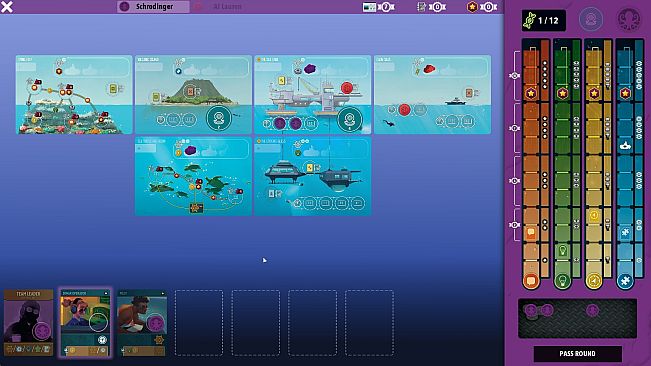Select the underwater station ocean tile
Viewport: 651px width, 366px height.
[312, 176]
